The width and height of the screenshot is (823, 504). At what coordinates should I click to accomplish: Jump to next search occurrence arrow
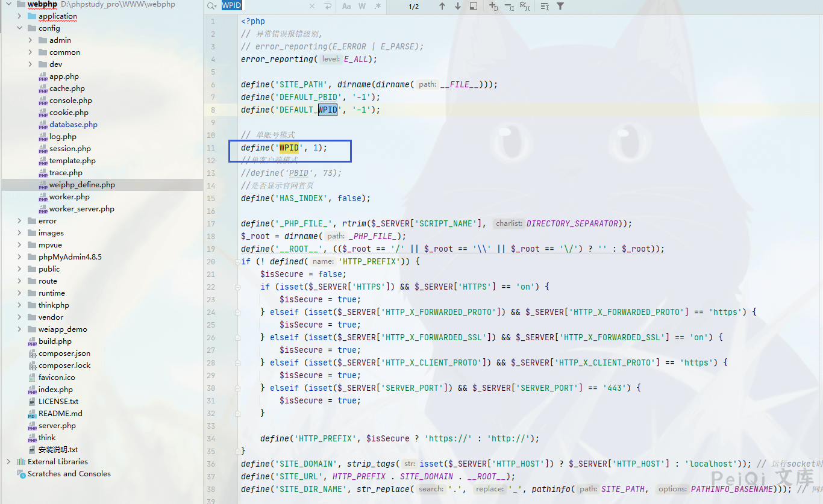[x=458, y=6]
